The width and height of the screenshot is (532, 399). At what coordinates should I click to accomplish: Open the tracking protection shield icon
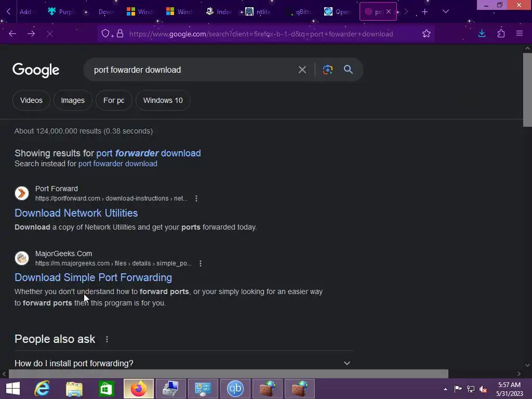(105, 34)
